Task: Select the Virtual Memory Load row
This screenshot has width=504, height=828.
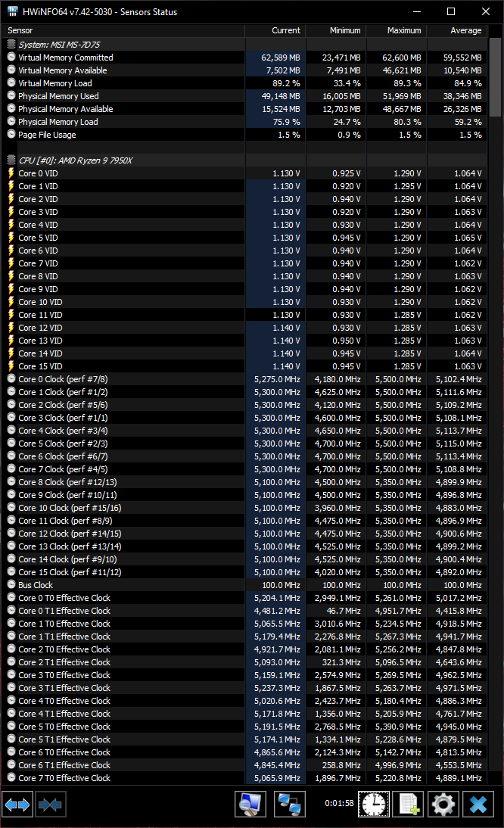Action: point(244,83)
